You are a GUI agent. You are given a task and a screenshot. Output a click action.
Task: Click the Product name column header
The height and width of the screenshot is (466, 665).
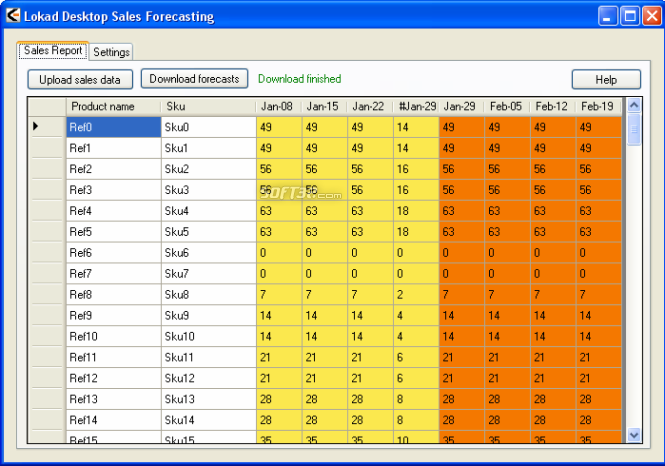point(113,107)
